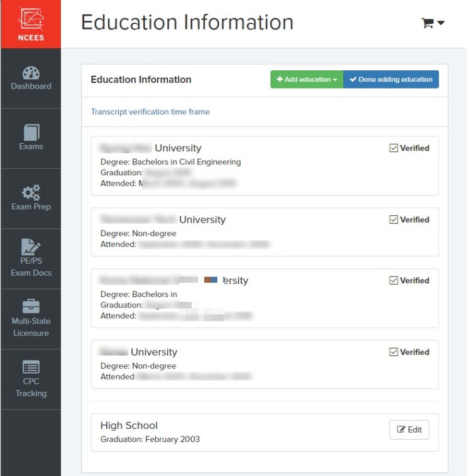The width and height of the screenshot is (467, 476).
Task: Click the shopping cart icon
Action: coord(427,23)
